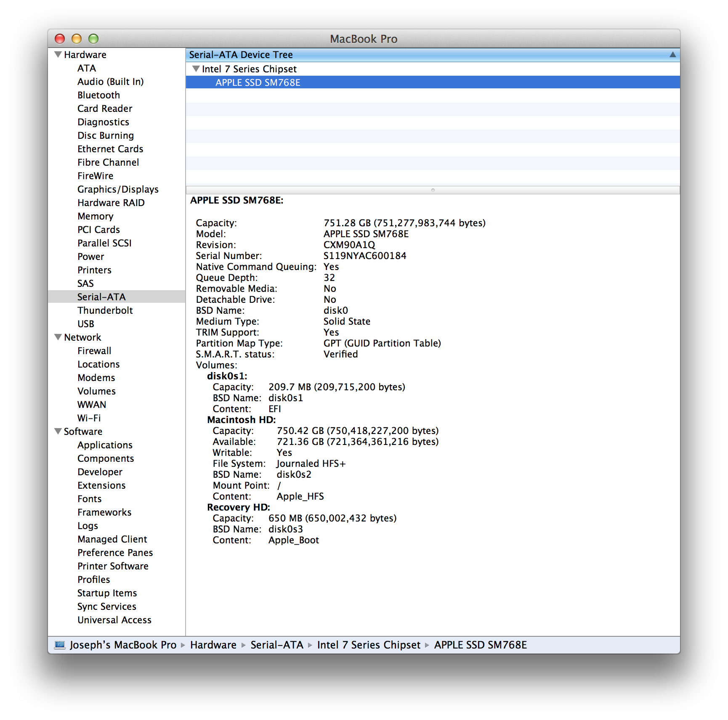Click Joseph's MacBook Pro in path bar

pos(123,645)
